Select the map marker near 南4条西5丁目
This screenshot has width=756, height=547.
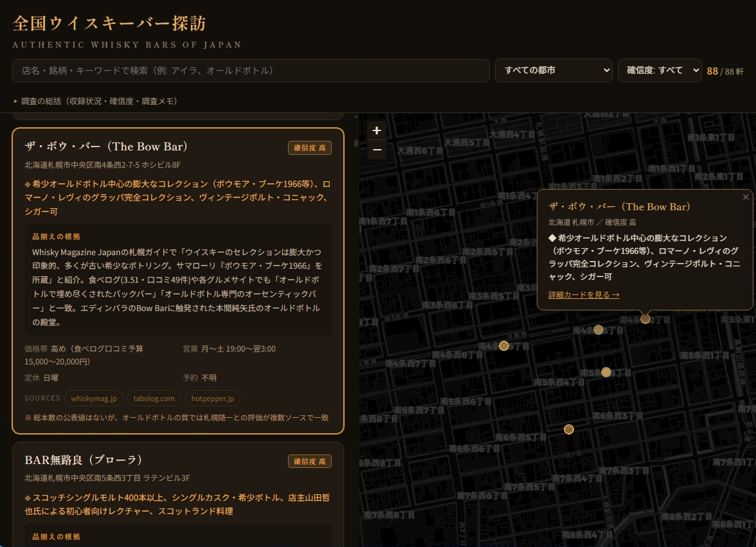point(504,346)
